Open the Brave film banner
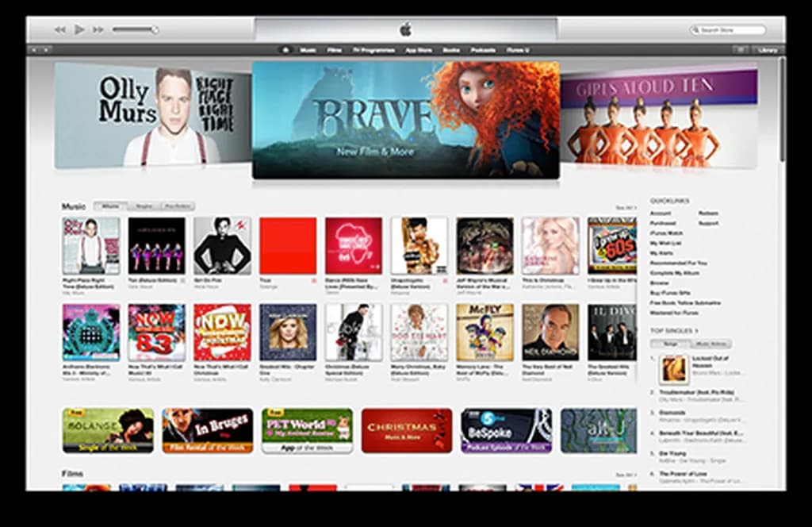 pyautogui.click(x=405, y=119)
